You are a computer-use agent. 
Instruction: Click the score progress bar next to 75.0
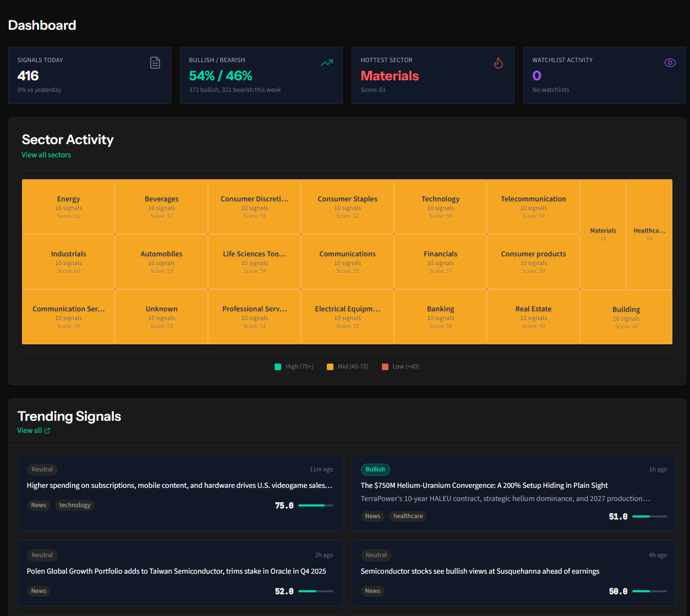tap(315, 505)
